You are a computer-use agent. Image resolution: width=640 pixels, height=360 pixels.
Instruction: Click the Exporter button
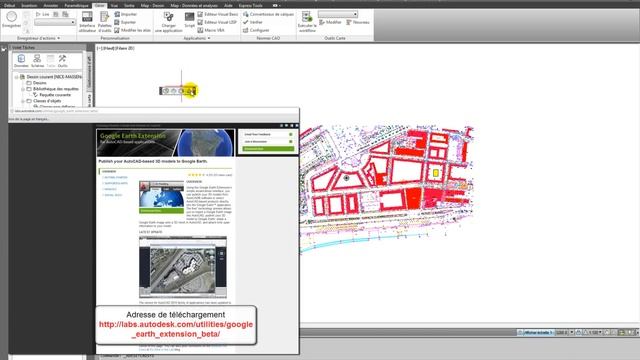[x=125, y=22]
